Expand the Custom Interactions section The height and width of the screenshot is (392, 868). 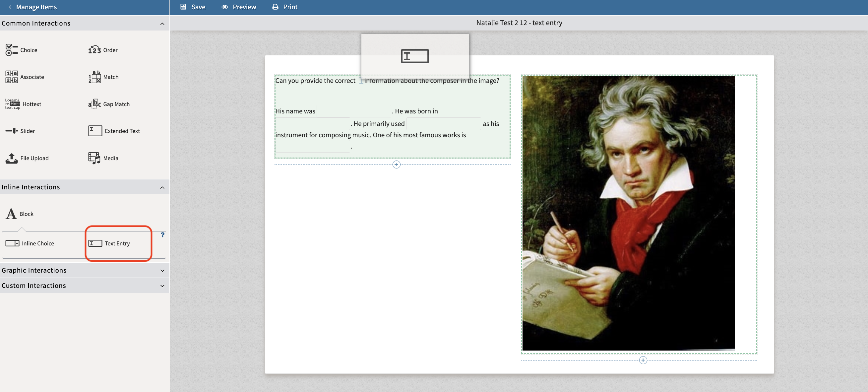point(162,286)
